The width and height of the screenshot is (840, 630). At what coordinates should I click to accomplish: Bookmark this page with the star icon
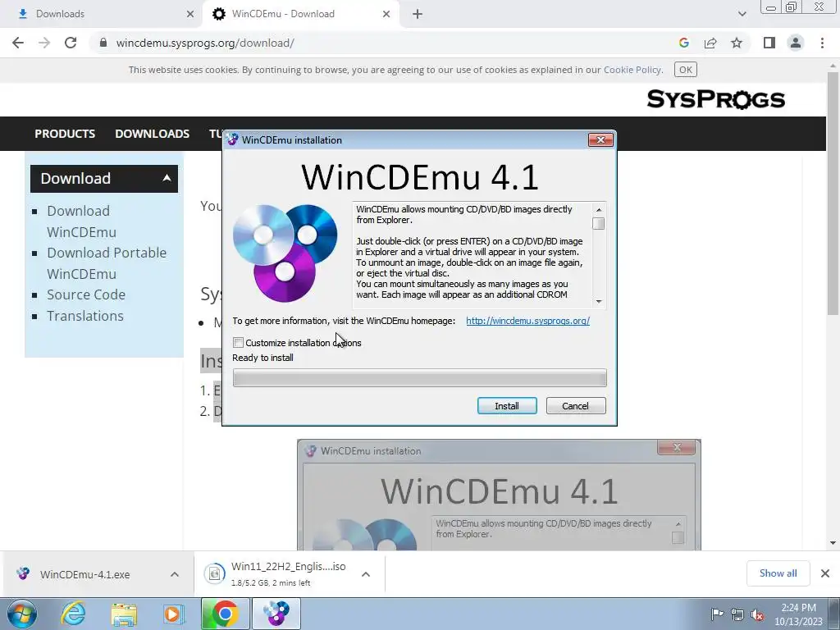click(x=737, y=43)
